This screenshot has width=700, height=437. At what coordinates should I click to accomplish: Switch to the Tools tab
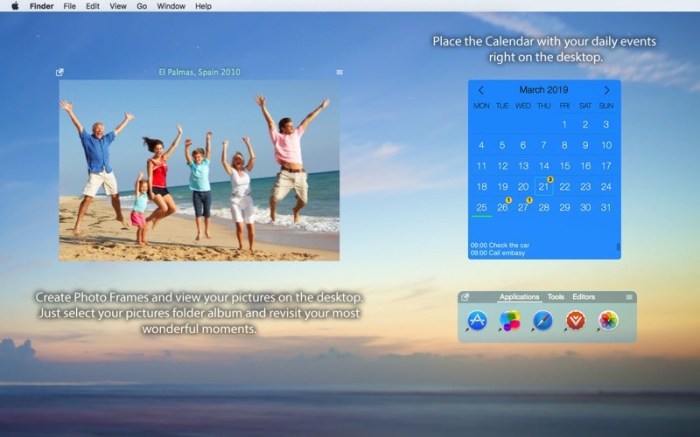pyautogui.click(x=556, y=297)
